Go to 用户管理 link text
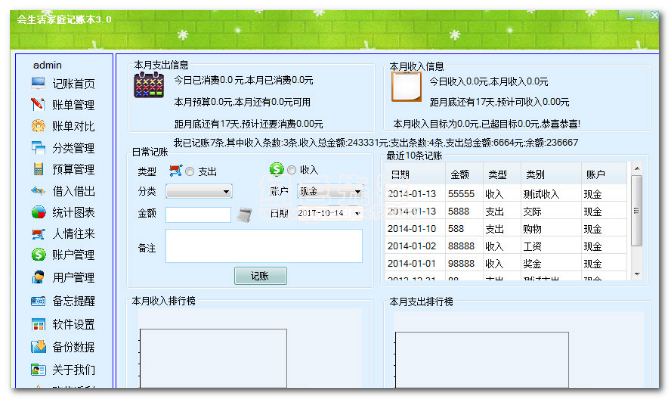The height and width of the screenshot is (399, 670). pos(73,278)
